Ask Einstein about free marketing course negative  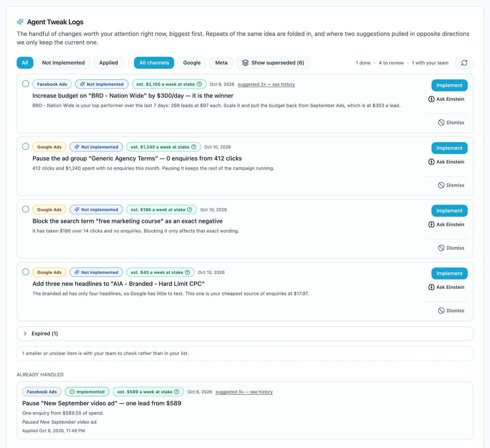pos(446,224)
